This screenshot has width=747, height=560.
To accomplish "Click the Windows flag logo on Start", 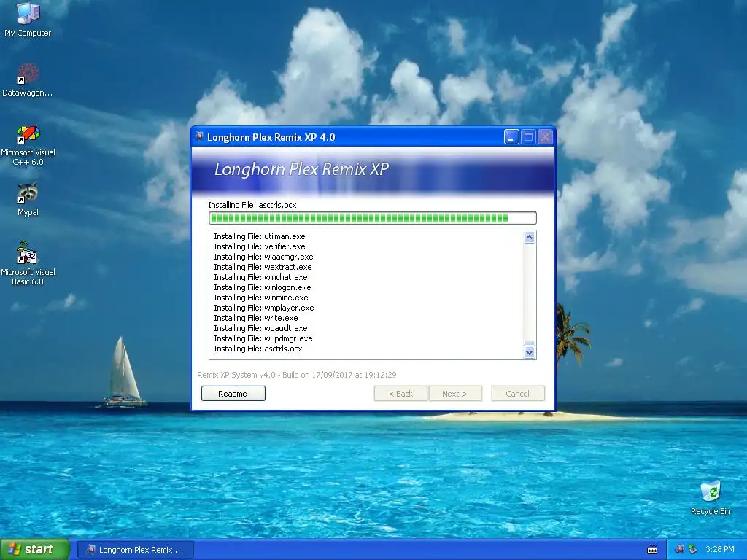I will click(15, 550).
